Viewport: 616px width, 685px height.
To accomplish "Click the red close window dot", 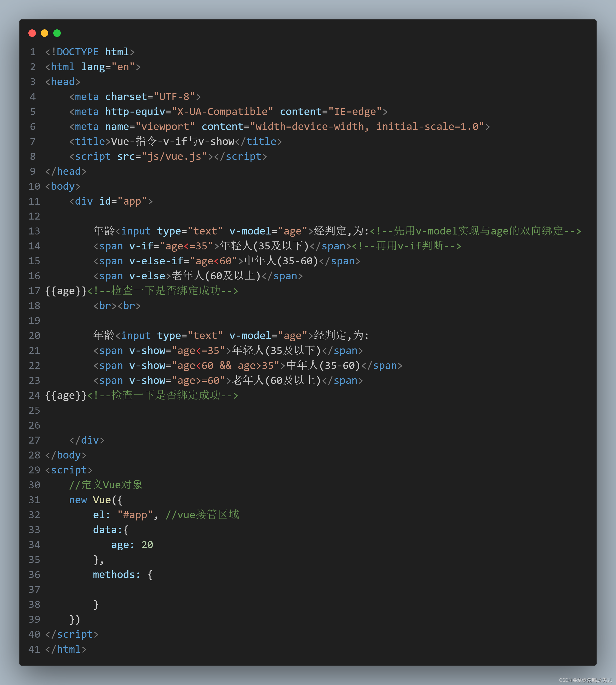I will pyautogui.click(x=32, y=33).
